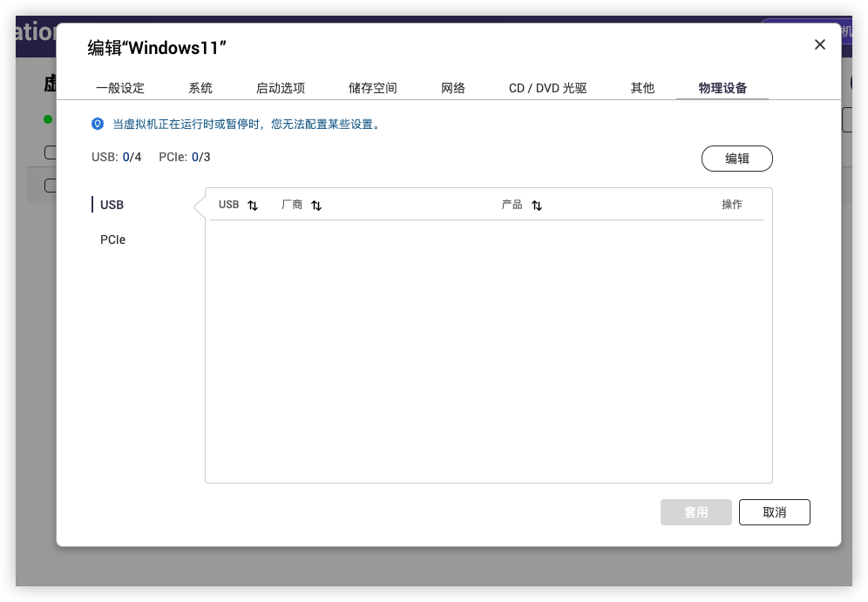The width and height of the screenshot is (868, 602).
Task: Close the Edit Windows11 dialog
Action: 819,45
